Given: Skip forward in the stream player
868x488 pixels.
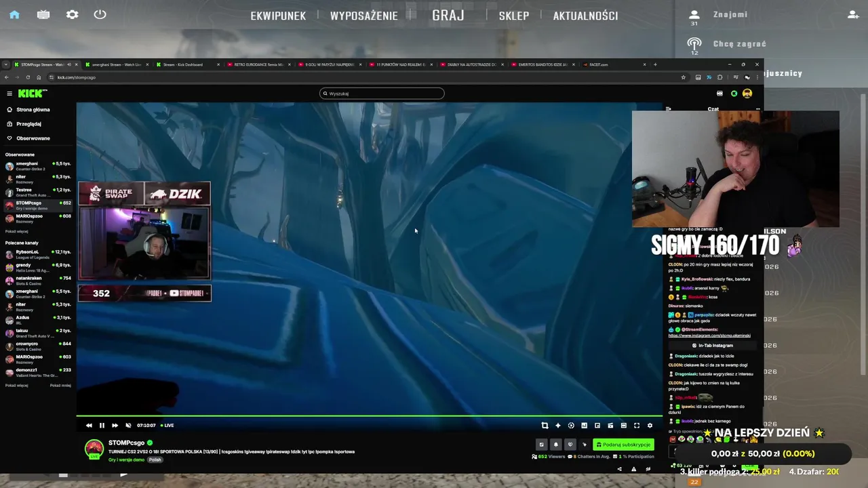Looking at the screenshot, I should pos(115,425).
